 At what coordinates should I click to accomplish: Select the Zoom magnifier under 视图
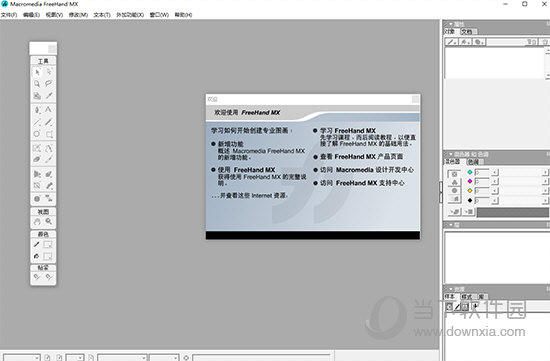(49, 221)
